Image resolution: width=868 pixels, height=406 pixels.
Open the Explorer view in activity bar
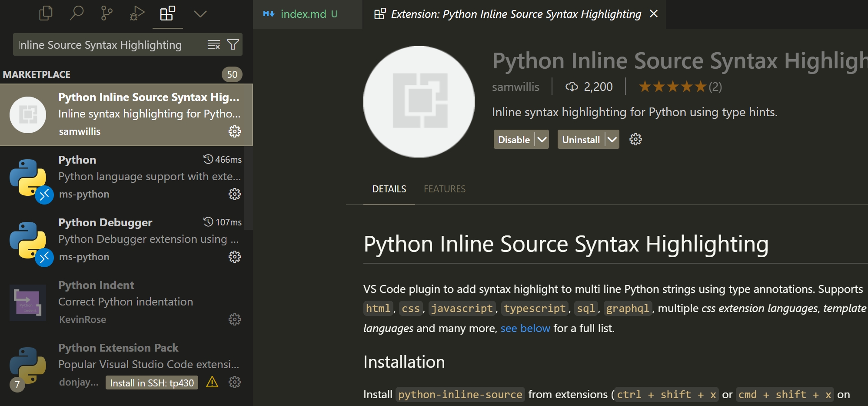tap(46, 13)
